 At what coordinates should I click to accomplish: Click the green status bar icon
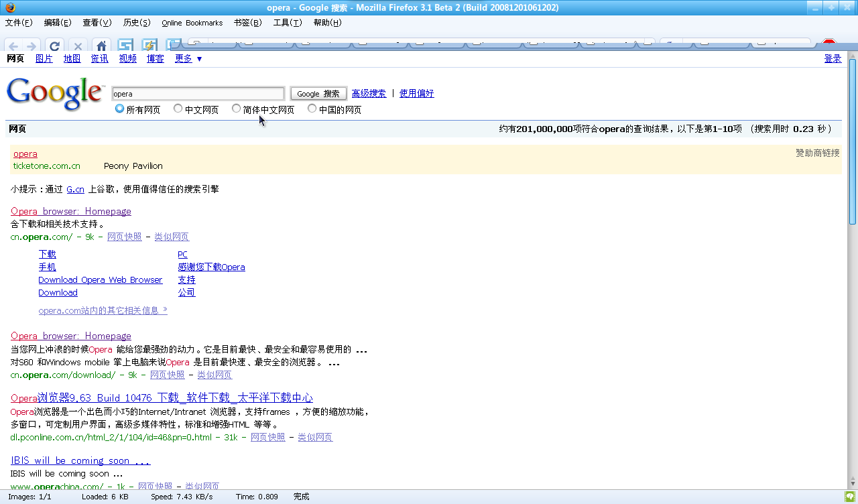click(849, 497)
